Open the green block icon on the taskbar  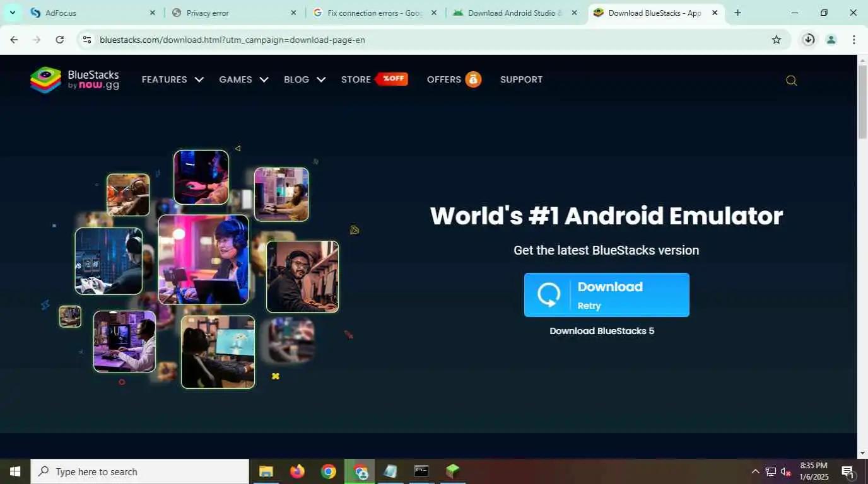pos(452,471)
